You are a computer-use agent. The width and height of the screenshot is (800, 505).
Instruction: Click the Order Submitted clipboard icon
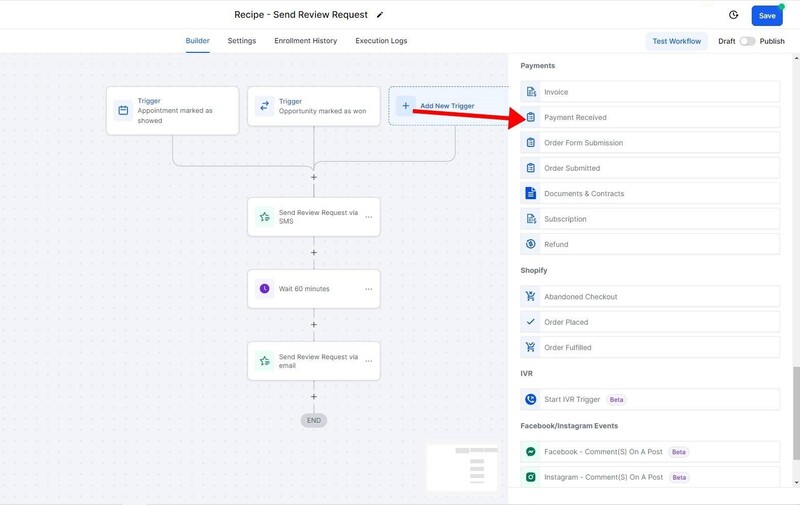pyautogui.click(x=531, y=168)
